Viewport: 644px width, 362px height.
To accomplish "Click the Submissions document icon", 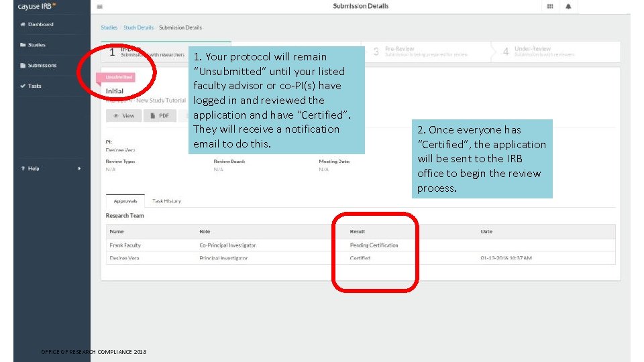I will 23,65.
